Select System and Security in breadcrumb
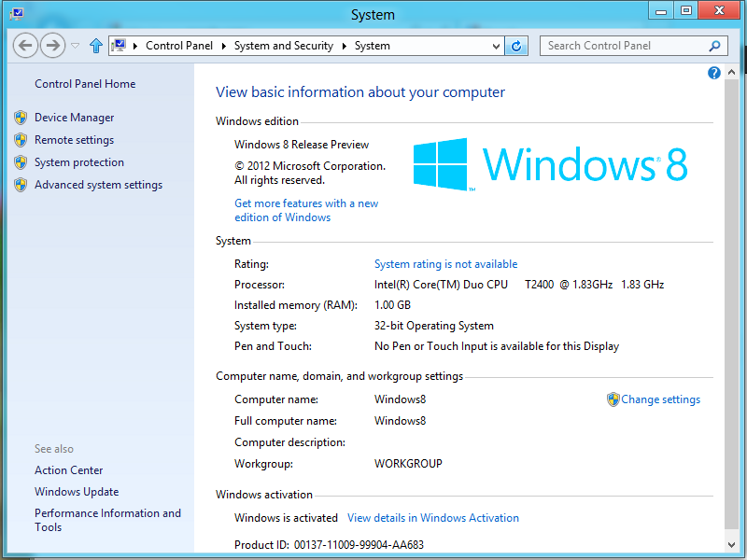 (x=283, y=46)
